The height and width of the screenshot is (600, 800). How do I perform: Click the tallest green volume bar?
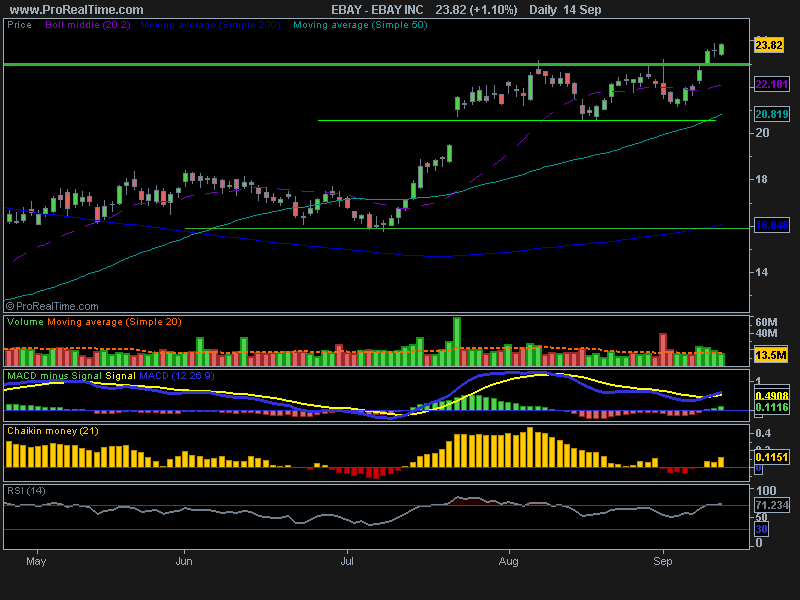tap(457, 341)
